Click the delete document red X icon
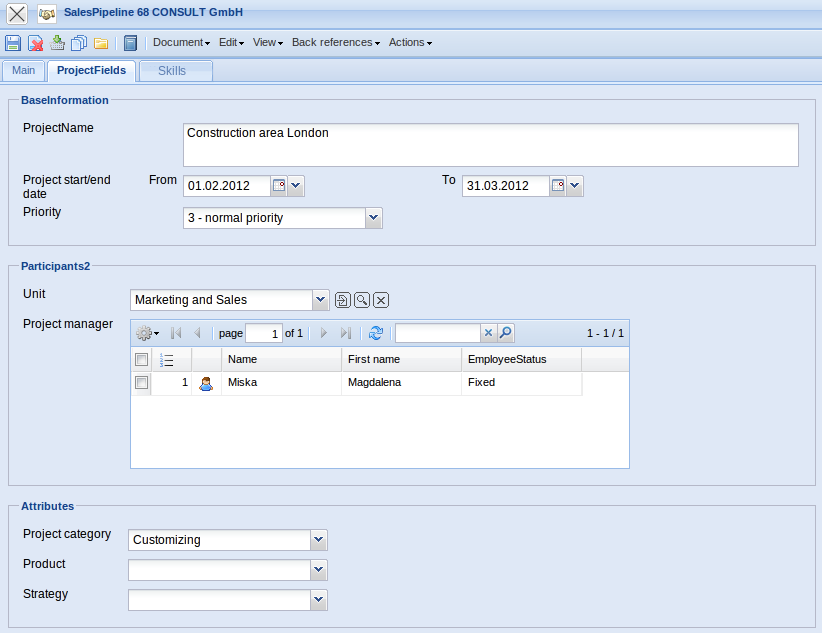This screenshot has width=822, height=633. (x=35, y=43)
